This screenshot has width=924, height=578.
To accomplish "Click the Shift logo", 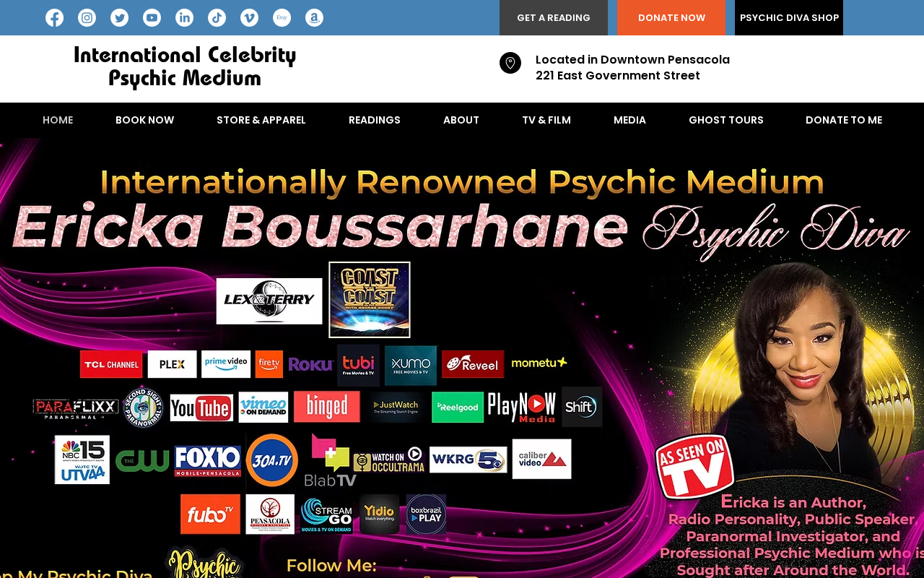I will click(x=582, y=407).
